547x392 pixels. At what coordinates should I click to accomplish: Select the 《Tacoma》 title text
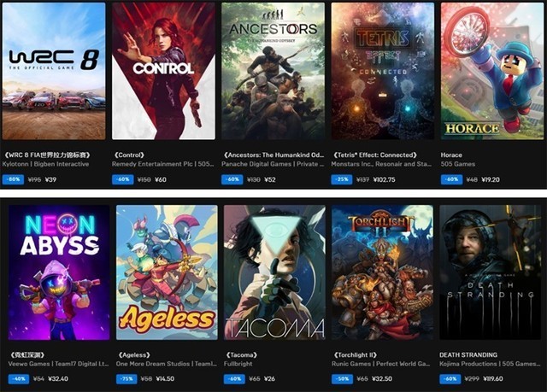tap(241, 355)
